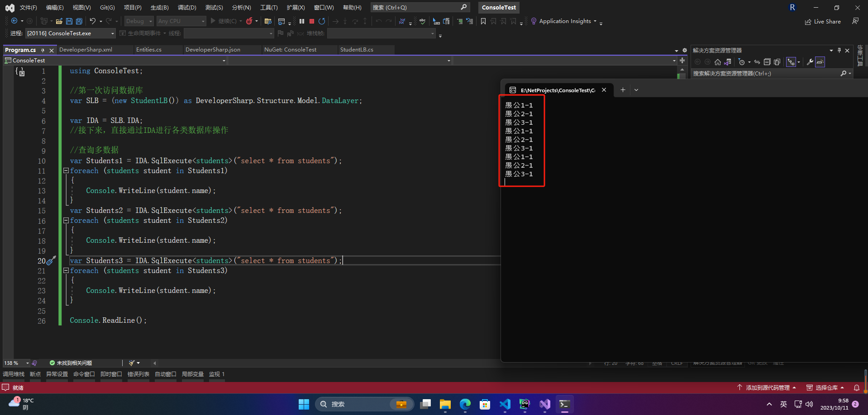
Task: Click 选择仓库 in status bar
Action: [825, 388]
